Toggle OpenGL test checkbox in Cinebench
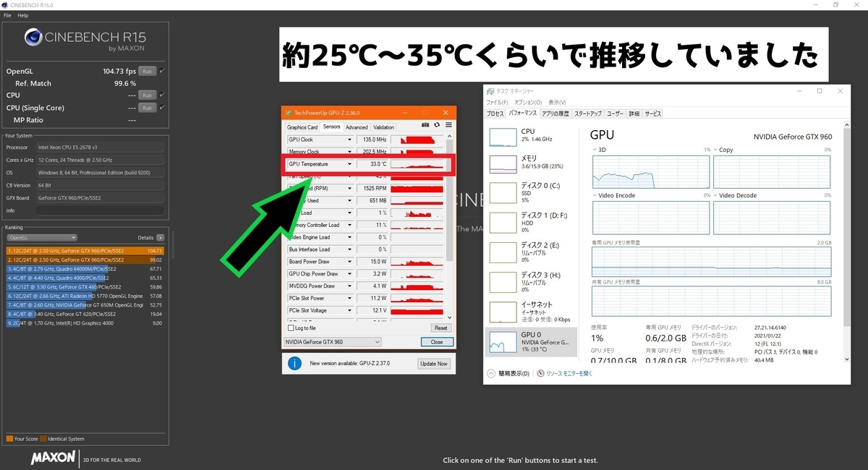This screenshot has width=868, height=470. click(x=162, y=71)
